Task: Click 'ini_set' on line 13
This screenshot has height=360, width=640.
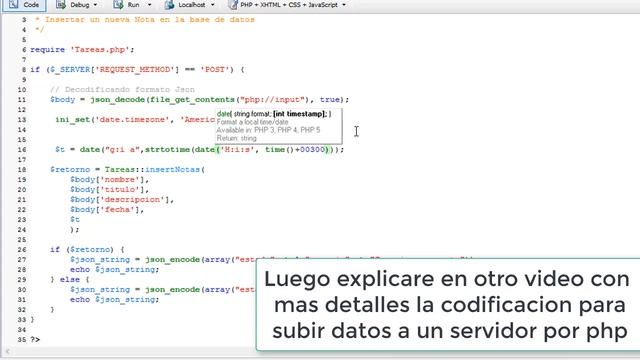Action: click(73, 120)
